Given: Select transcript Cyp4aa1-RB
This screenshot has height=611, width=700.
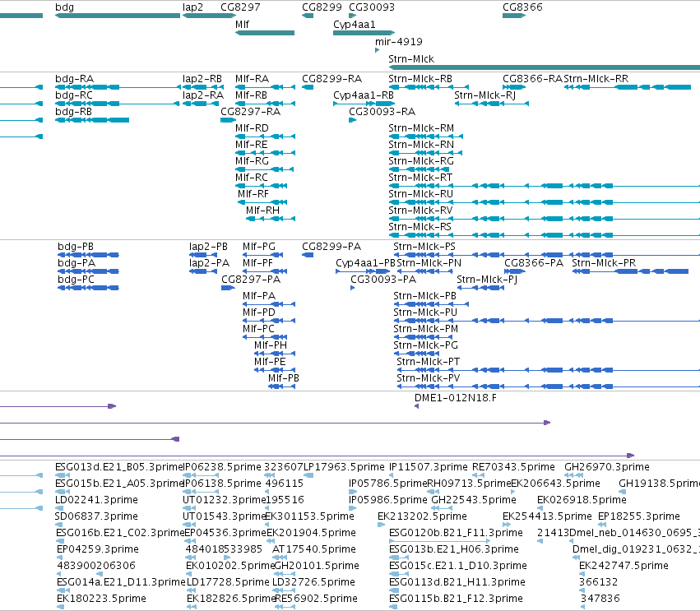Looking at the screenshot, I should pyautogui.click(x=364, y=95).
